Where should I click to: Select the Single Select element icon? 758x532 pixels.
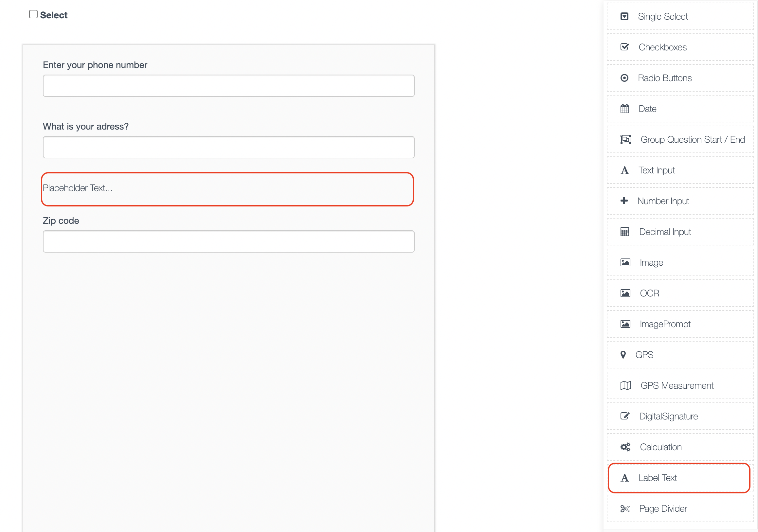624,16
